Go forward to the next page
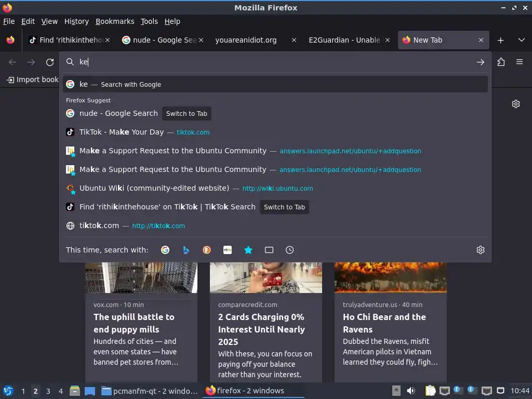The height and width of the screenshot is (399, 532). coord(31,62)
